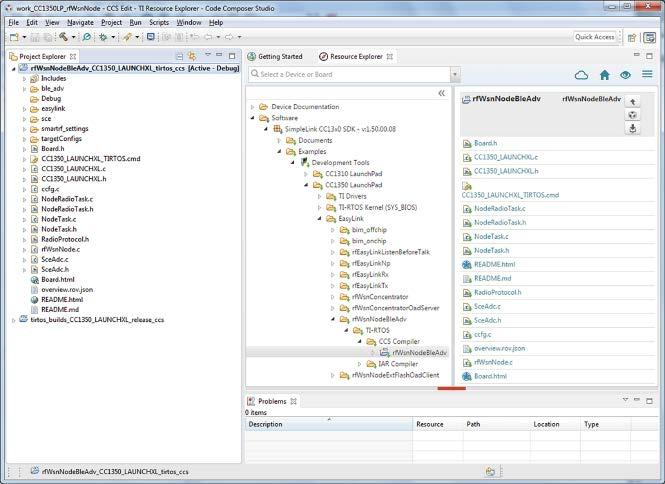Open CC1350_LAUNCHXL_TIRTOS.cmd link in file list
This screenshot has height=484, width=665.
pyautogui.click(x=510, y=195)
